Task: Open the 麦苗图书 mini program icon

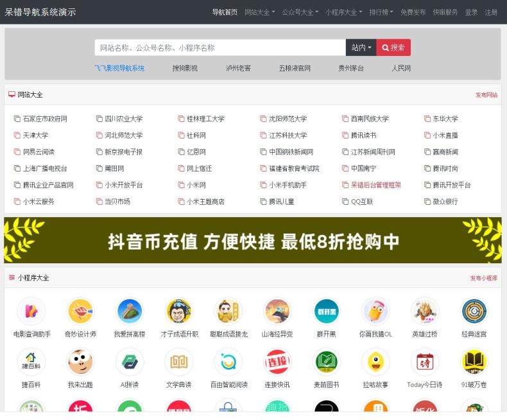Action: 327,362
